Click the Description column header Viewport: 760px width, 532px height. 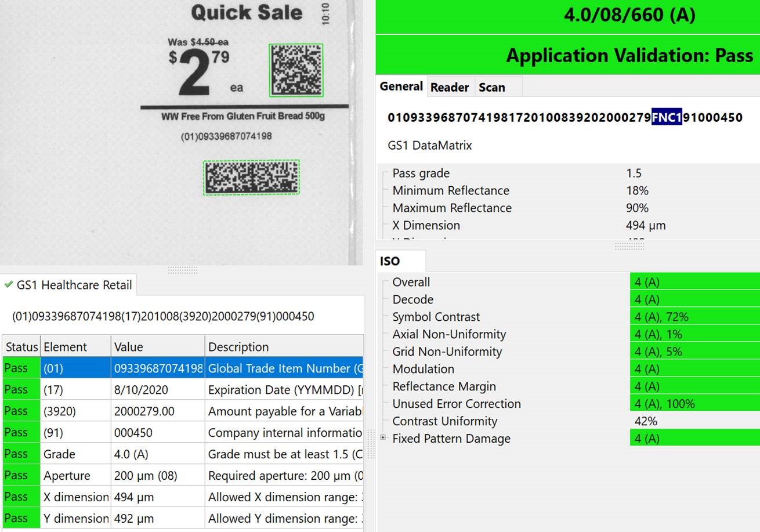coord(284,347)
